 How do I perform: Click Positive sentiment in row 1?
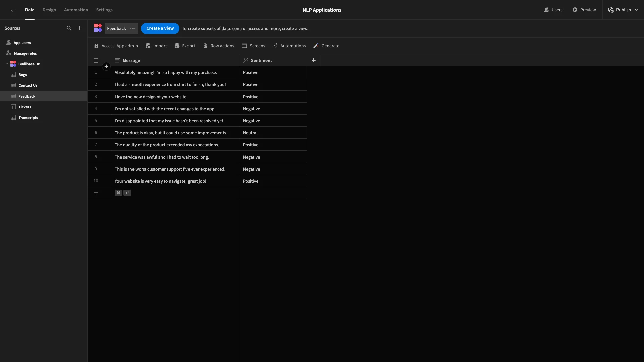(273, 72)
